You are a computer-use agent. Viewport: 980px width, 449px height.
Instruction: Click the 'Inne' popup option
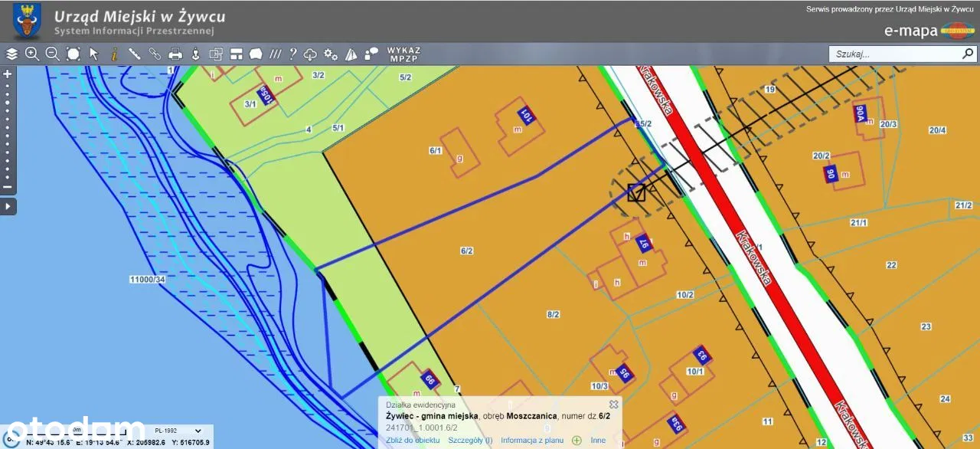(x=598, y=441)
